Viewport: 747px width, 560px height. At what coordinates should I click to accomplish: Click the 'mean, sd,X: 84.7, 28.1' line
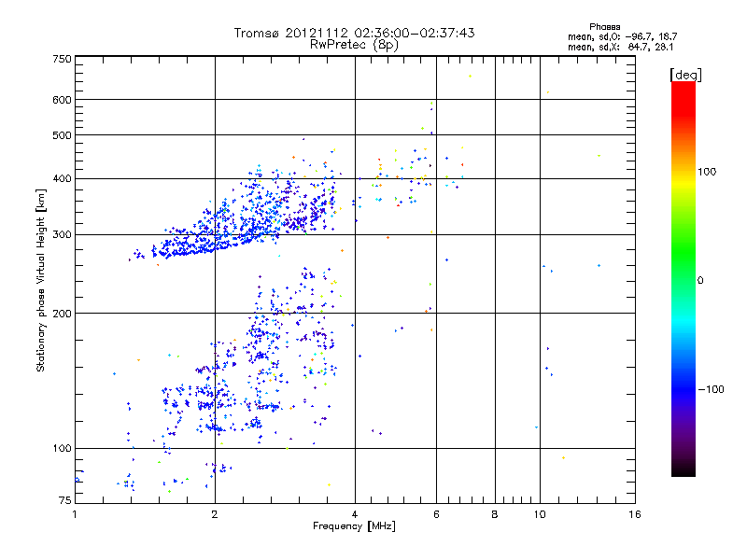[620, 47]
